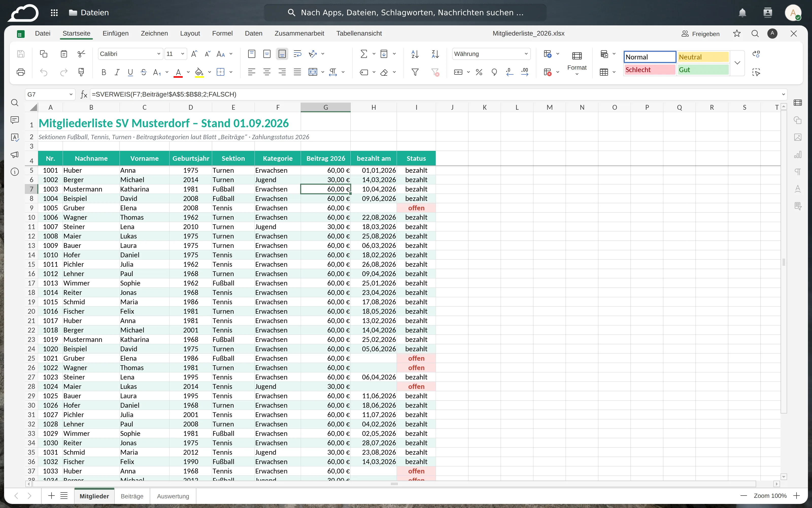Image resolution: width=812 pixels, height=508 pixels.
Task: Switch to the Auswertung sheet tab
Action: (173, 496)
